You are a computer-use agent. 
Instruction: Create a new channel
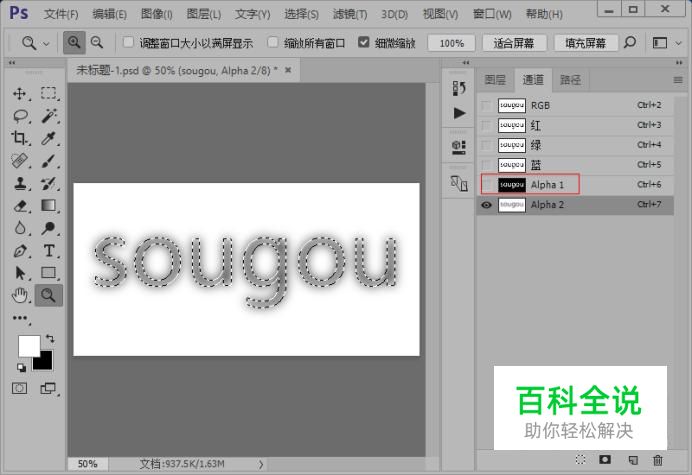click(x=633, y=460)
